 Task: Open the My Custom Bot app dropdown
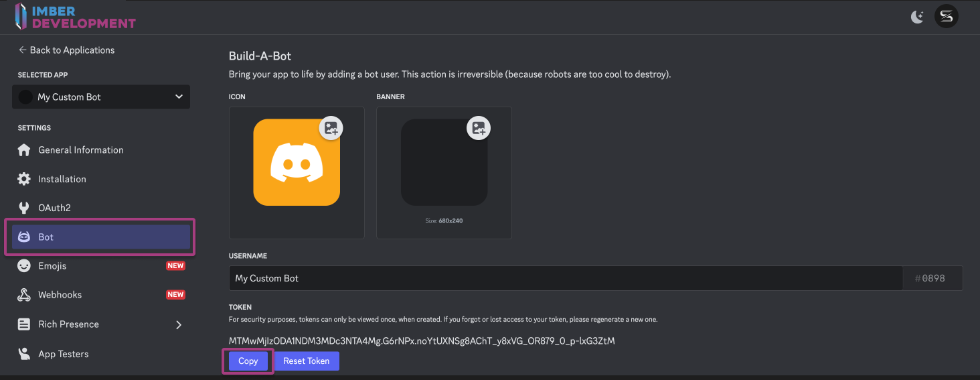[x=101, y=97]
